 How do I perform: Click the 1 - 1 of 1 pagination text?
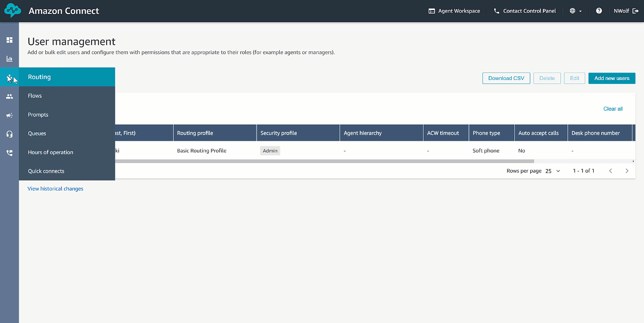pyautogui.click(x=584, y=171)
